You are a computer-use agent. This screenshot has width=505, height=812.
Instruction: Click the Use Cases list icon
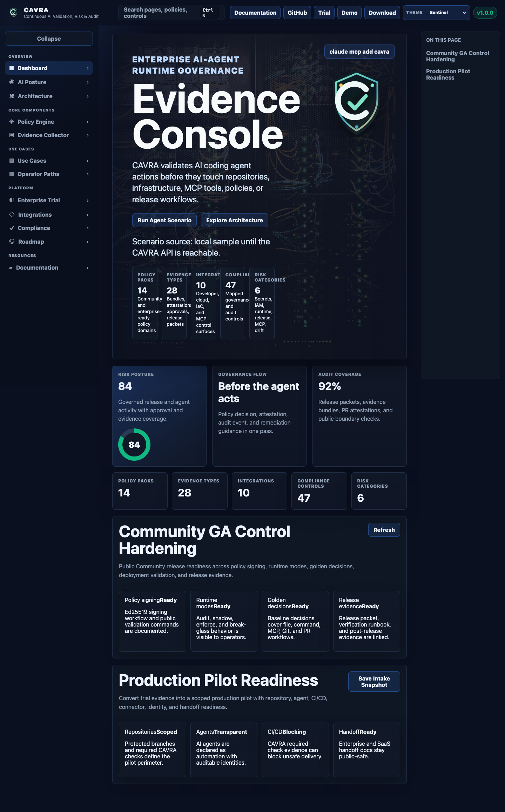coord(12,161)
